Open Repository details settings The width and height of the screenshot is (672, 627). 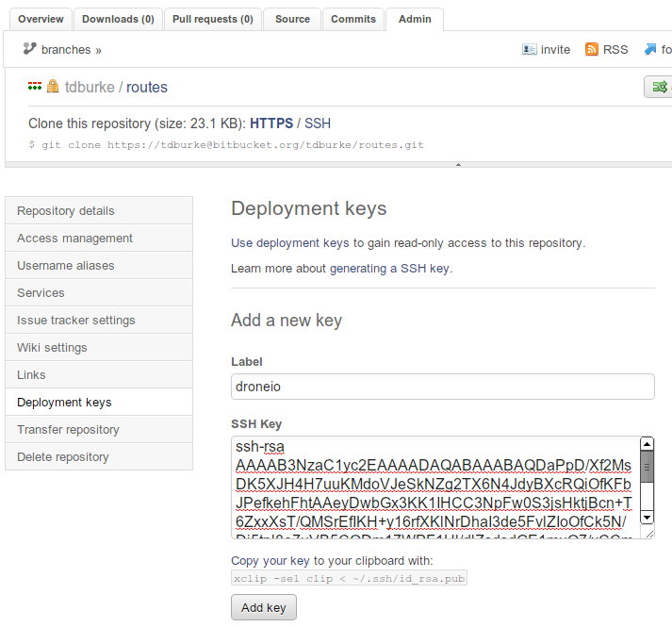(99, 210)
